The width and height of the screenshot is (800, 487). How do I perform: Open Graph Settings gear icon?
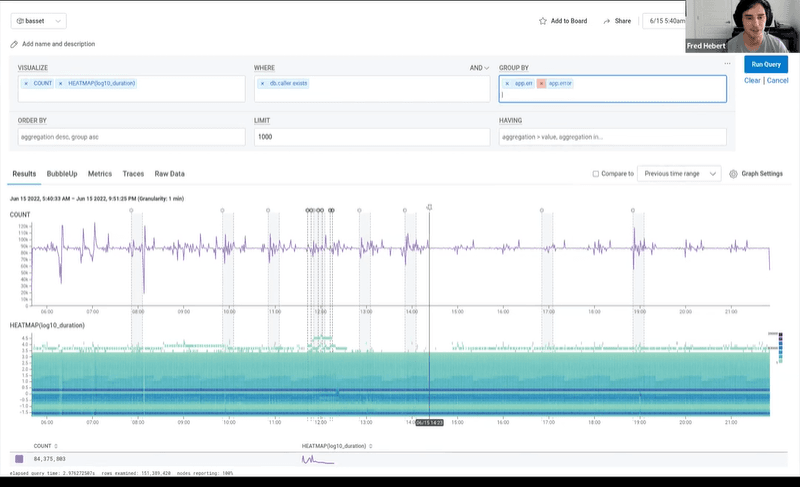pyautogui.click(x=733, y=173)
